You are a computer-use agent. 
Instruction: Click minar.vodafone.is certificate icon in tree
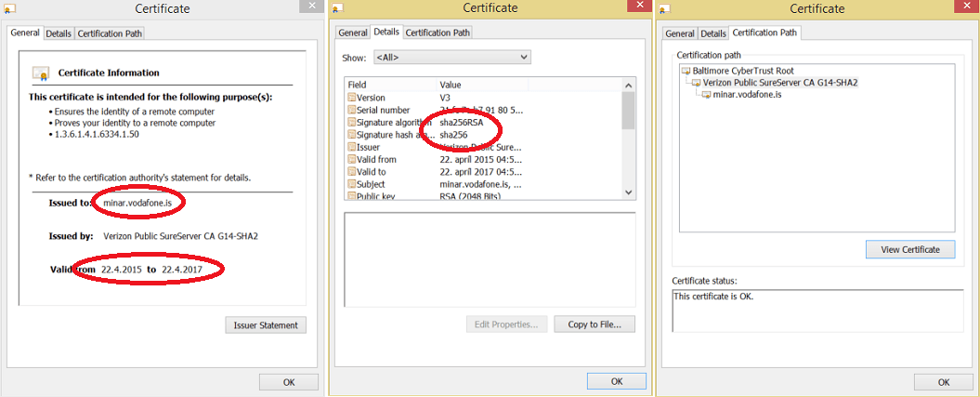706,95
